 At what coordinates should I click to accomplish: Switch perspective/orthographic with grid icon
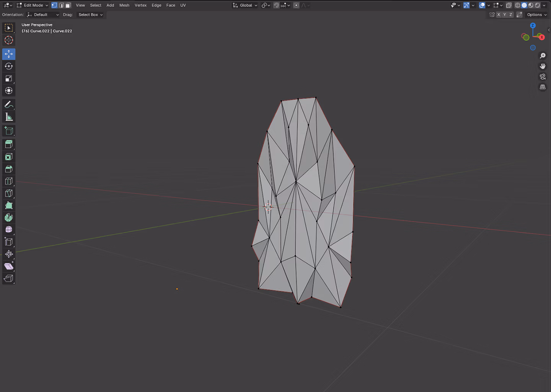(x=543, y=87)
